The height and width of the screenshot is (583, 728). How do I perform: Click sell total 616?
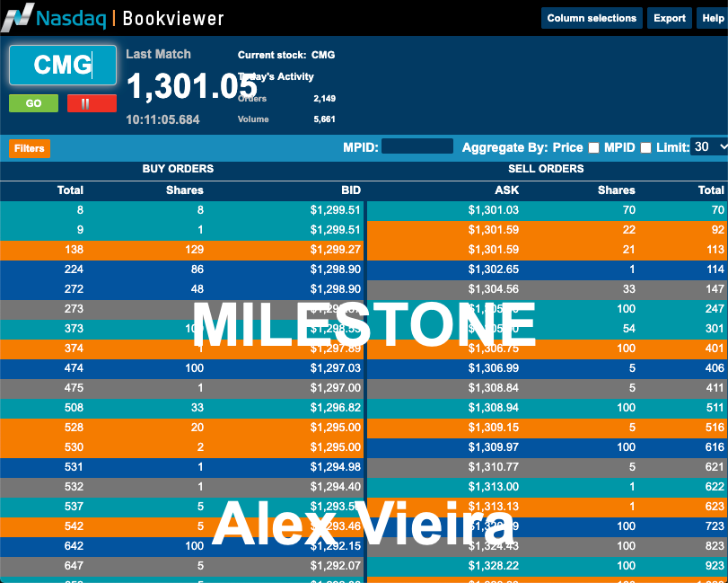click(x=715, y=446)
